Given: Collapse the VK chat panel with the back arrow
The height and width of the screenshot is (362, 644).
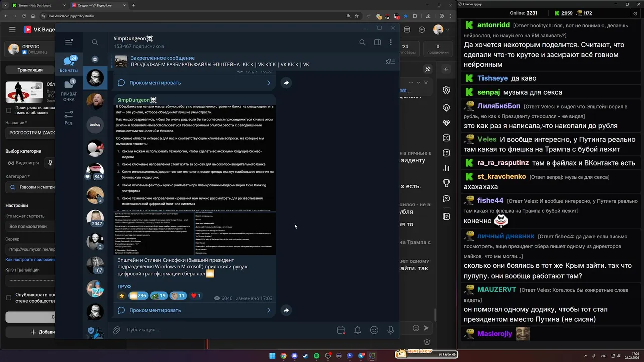Looking at the screenshot, I should [x=446, y=69].
